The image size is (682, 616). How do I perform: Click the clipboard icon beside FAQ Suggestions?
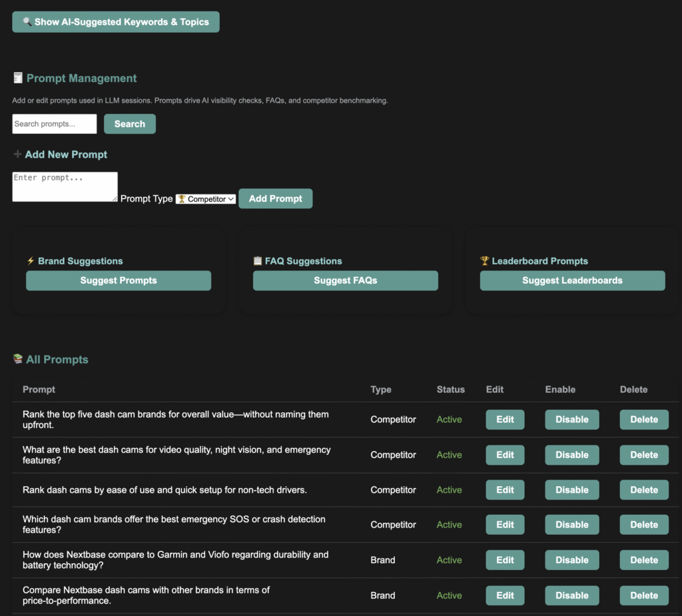pos(258,261)
